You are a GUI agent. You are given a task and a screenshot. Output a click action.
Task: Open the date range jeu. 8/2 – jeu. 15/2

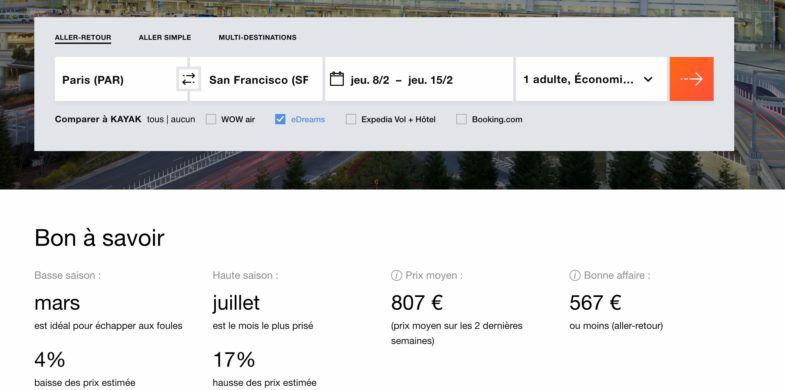click(x=419, y=79)
